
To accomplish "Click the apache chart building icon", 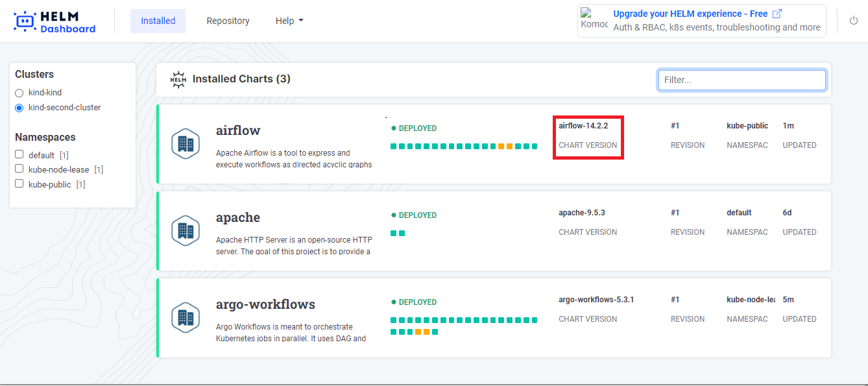I will pyautogui.click(x=186, y=231).
